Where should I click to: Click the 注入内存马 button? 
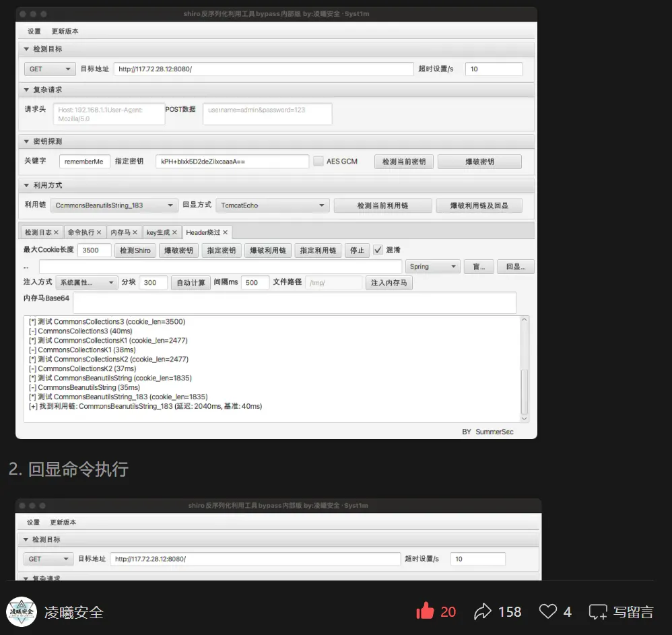[389, 282]
